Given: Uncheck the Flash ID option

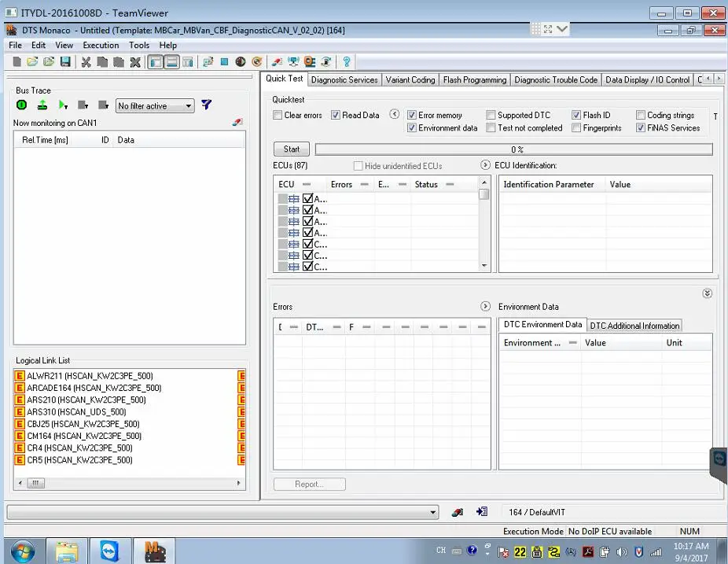Looking at the screenshot, I should coord(576,116).
